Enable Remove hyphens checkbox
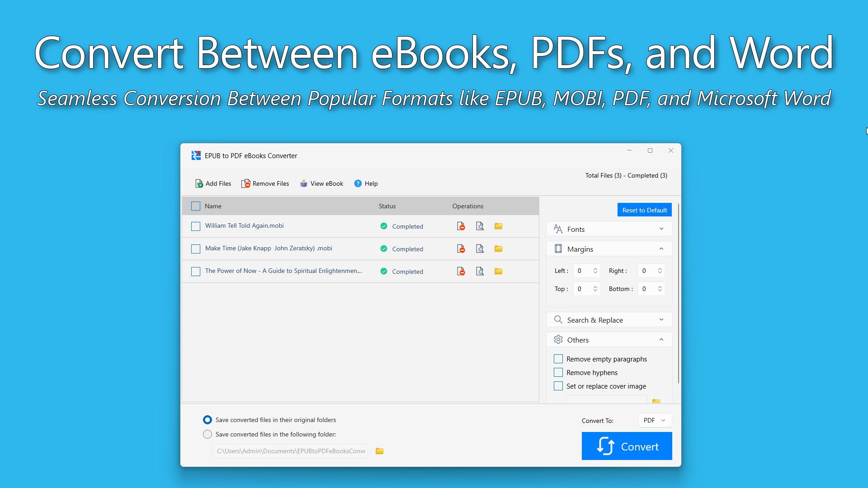 558,372
